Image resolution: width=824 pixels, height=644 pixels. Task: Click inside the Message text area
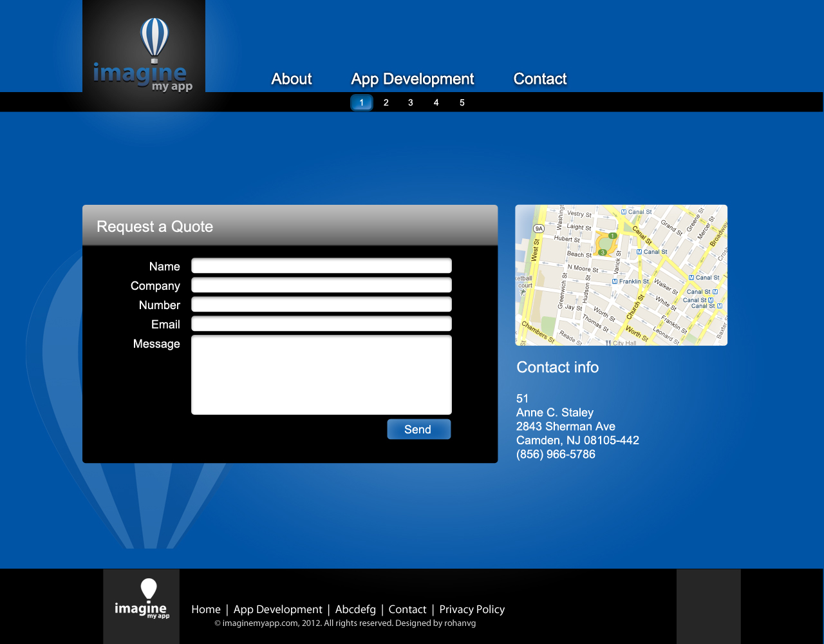click(321, 375)
